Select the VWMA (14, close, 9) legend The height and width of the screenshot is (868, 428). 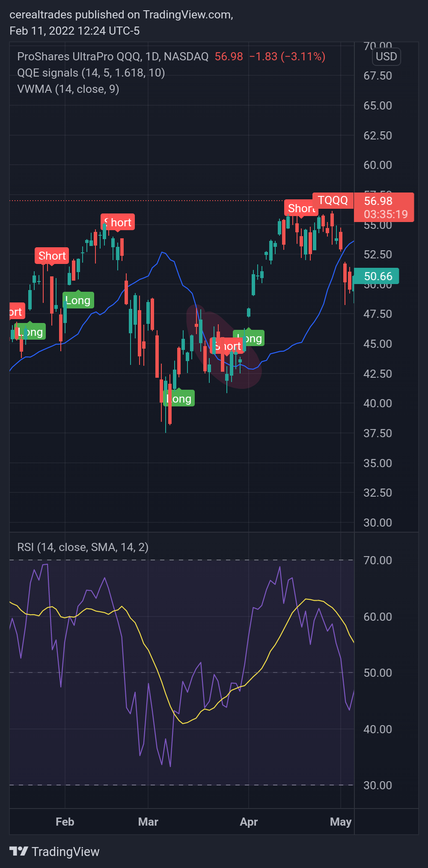click(x=68, y=89)
